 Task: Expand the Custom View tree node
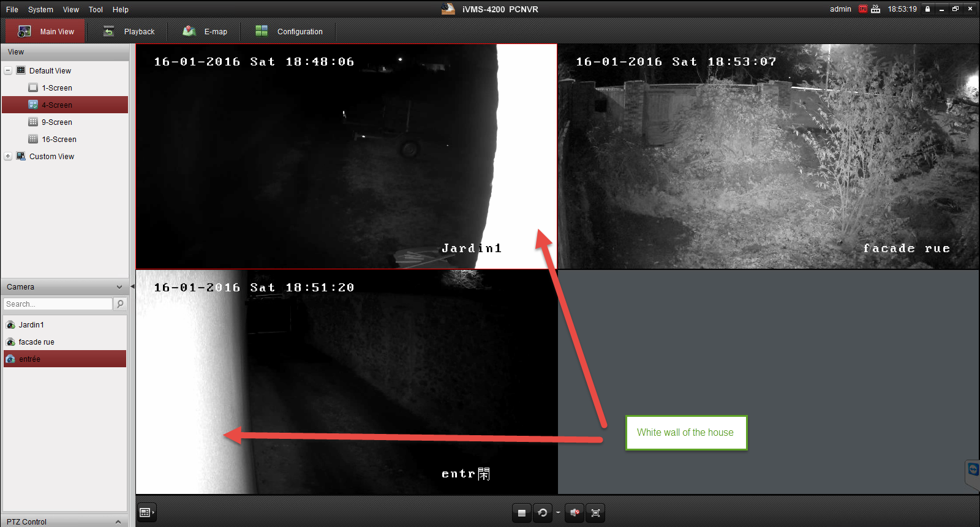click(x=8, y=157)
